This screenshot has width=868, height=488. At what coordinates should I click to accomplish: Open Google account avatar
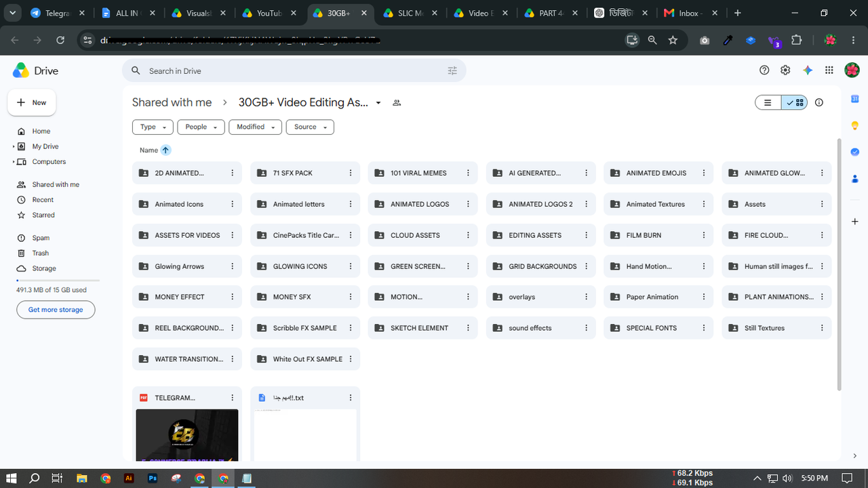(852, 70)
